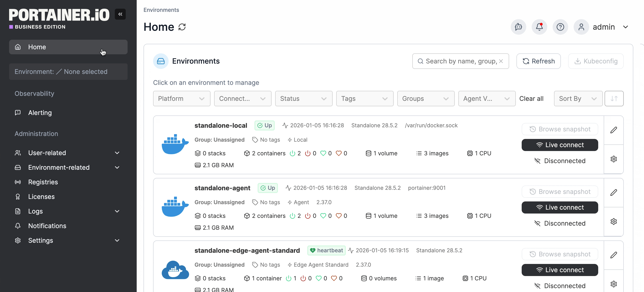Viewport: 644px width, 292px height.
Task: Collapse the sidebar with the double-chevron icon
Action: tap(120, 14)
